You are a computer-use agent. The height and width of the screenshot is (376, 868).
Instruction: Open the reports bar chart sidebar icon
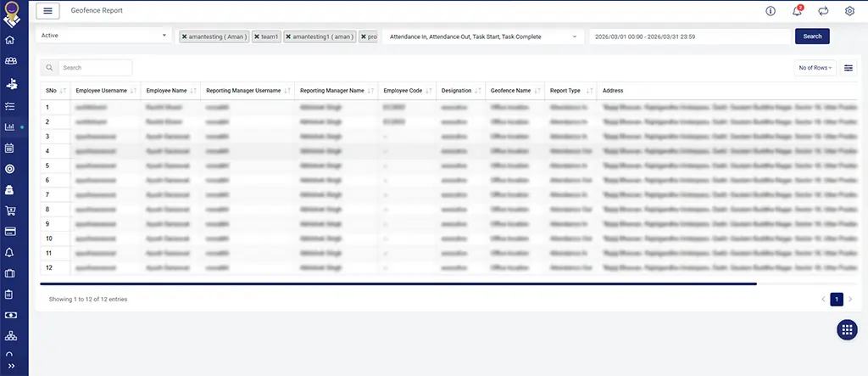click(9, 127)
